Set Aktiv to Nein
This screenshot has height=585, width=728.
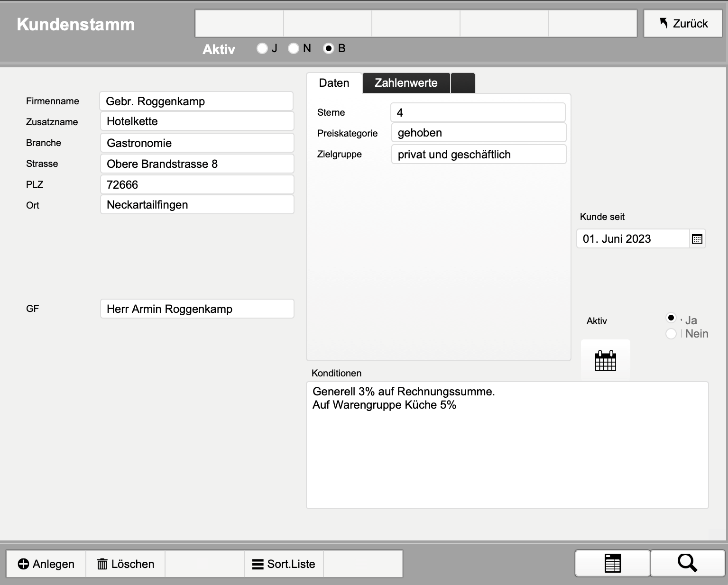pyautogui.click(x=671, y=334)
